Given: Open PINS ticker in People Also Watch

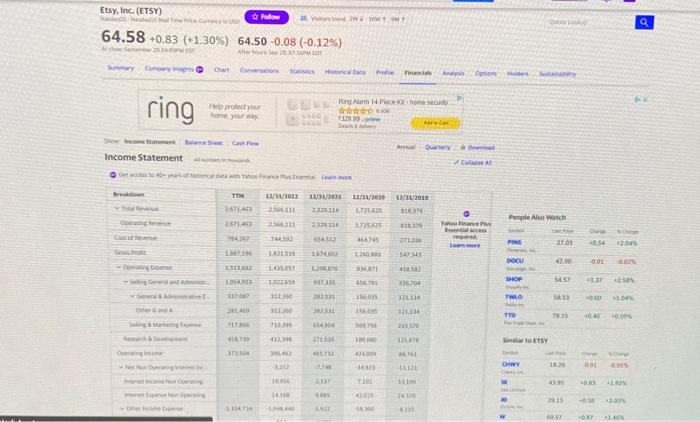Looking at the screenshot, I should (x=514, y=242).
